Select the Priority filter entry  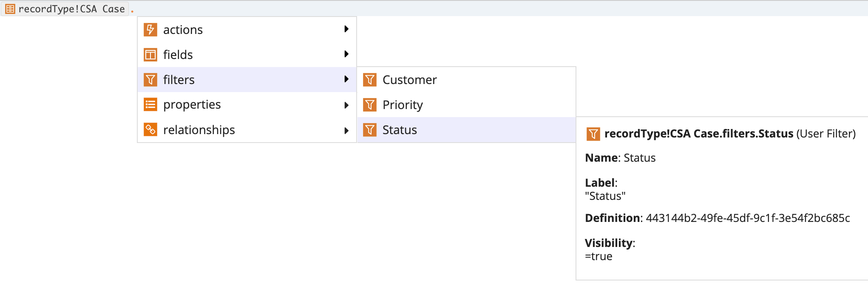click(466, 105)
